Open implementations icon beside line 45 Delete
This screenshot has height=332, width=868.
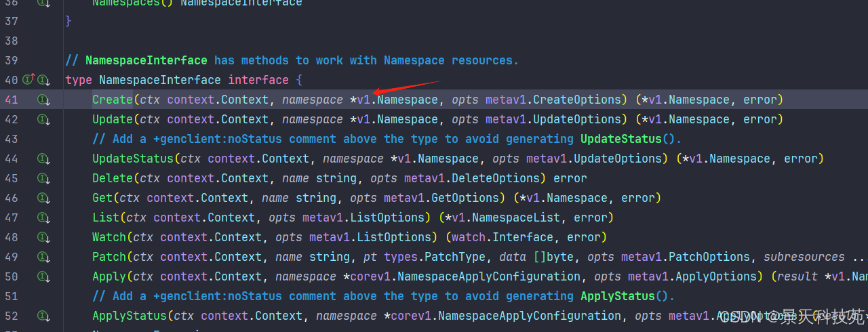tap(44, 178)
